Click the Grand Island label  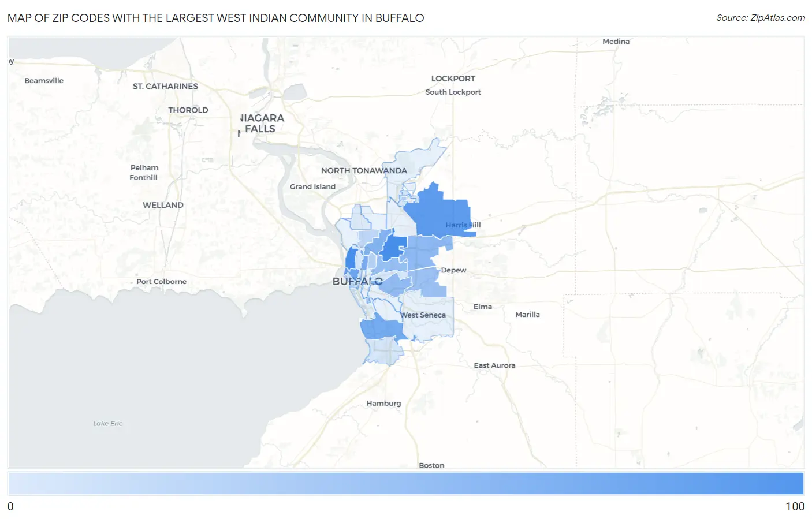312,187
